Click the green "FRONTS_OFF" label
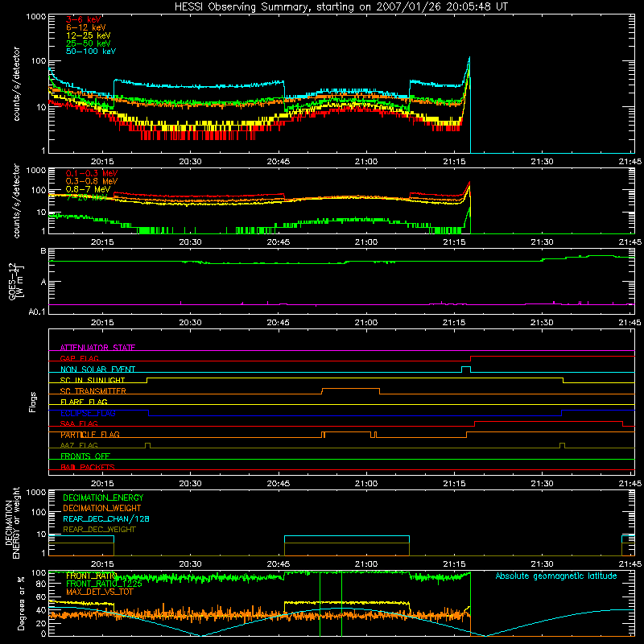This screenshot has height=644, width=644. pos(85,456)
